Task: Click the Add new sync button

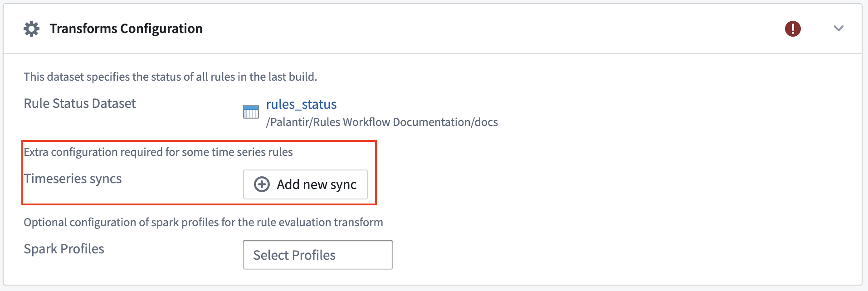Action: coord(305,184)
